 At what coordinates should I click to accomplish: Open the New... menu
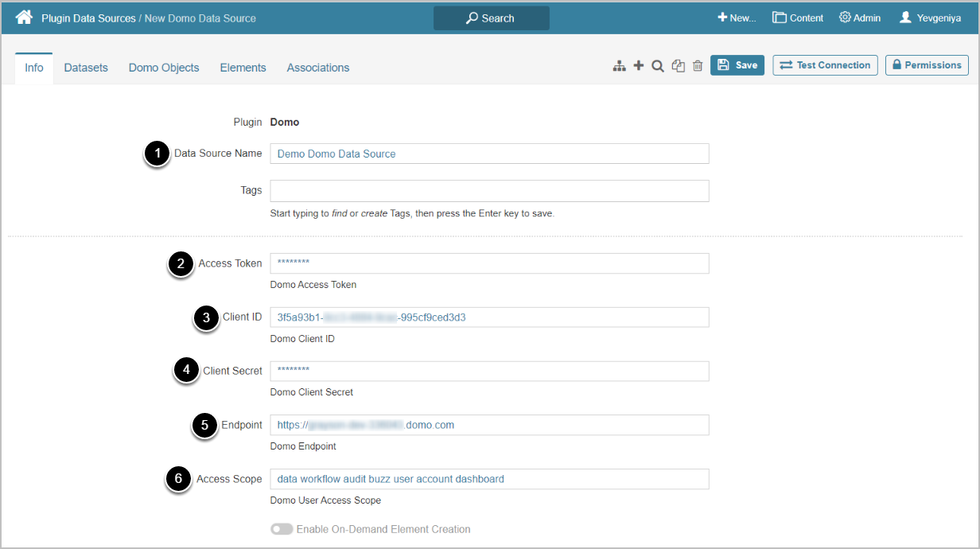click(x=737, y=18)
